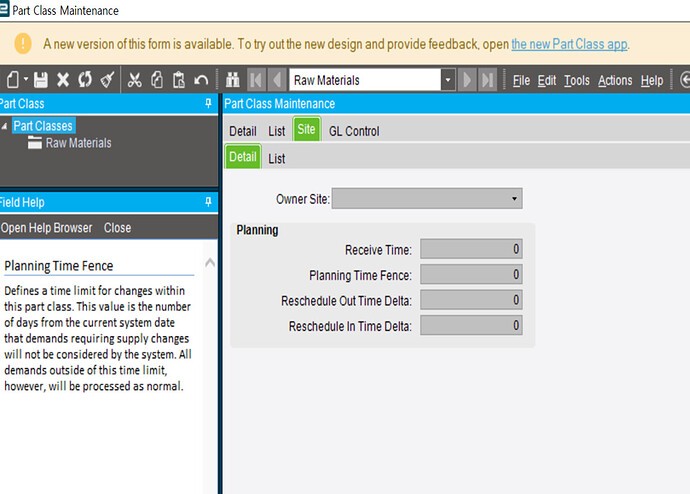Select Raw Materials in the tree
690x494 pixels.
78,143
